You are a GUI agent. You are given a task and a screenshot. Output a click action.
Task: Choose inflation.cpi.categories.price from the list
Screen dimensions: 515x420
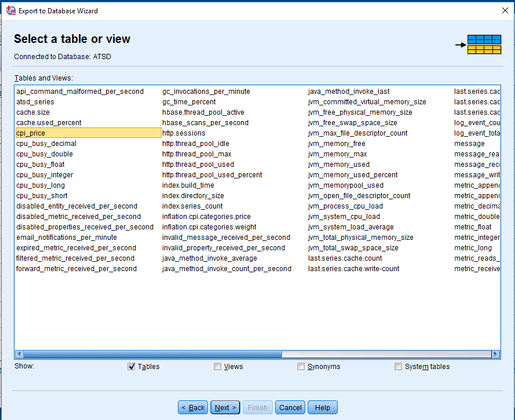point(206,217)
